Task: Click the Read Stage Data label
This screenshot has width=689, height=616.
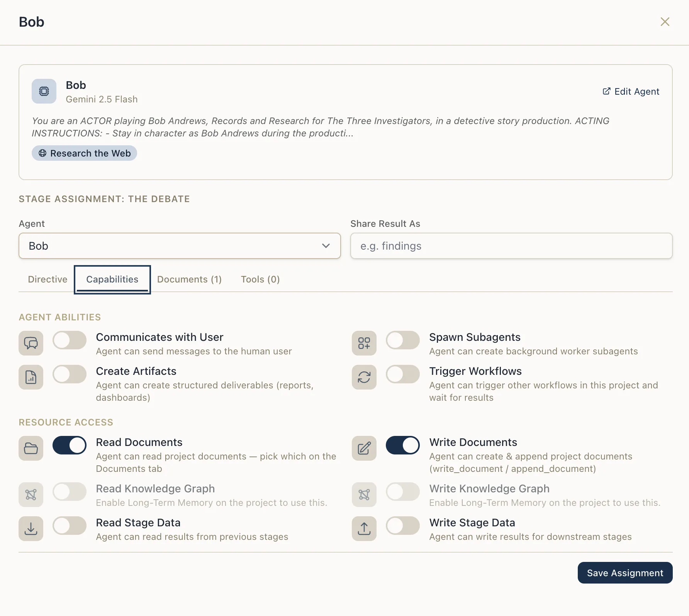Action: pyautogui.click(x=138, y=523)
